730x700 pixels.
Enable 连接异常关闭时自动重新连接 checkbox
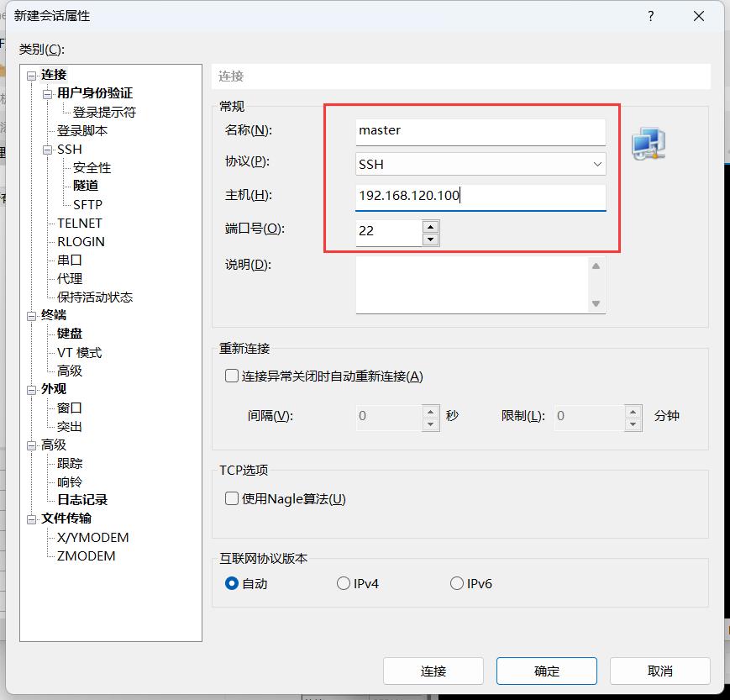pyautogui.click(x=231, y=376)
